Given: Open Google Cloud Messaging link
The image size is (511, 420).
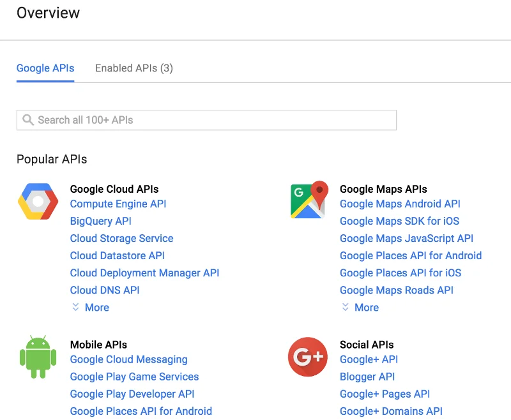Looking at the screenshot, I should point(129,359).
